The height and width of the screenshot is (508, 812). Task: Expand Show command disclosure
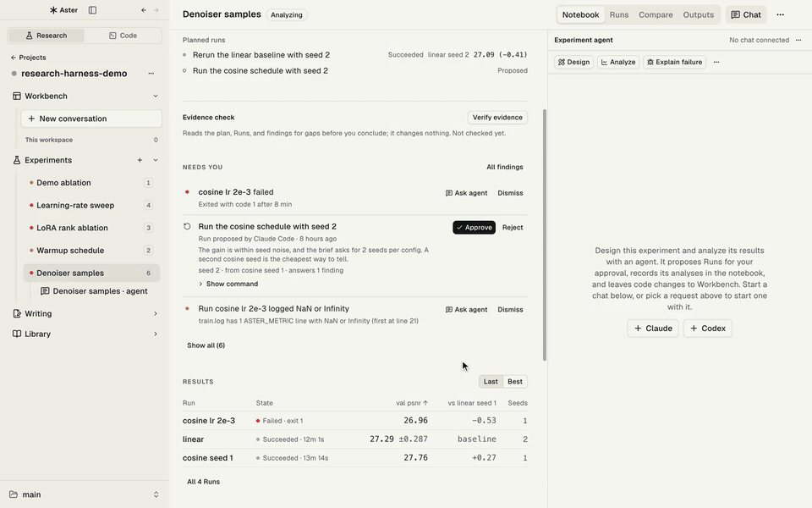pos(228,284)
